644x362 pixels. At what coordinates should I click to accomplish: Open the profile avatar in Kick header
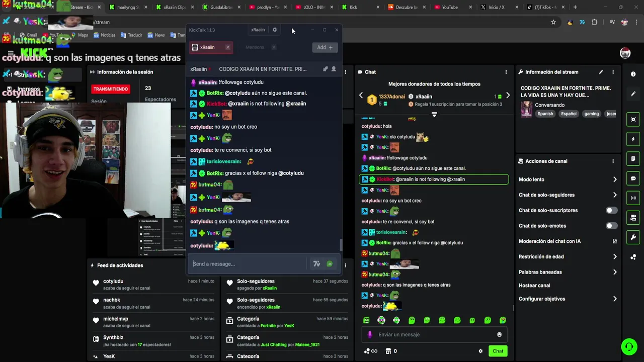pos(625,53)
